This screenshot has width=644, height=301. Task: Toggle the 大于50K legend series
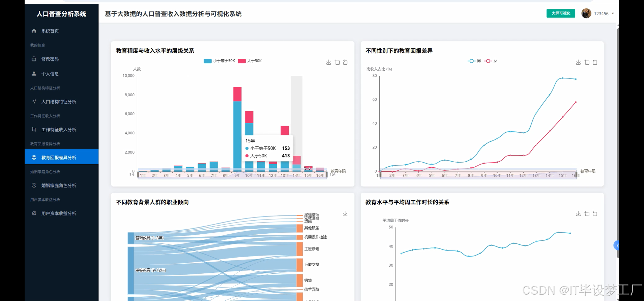tap(250, 61)
